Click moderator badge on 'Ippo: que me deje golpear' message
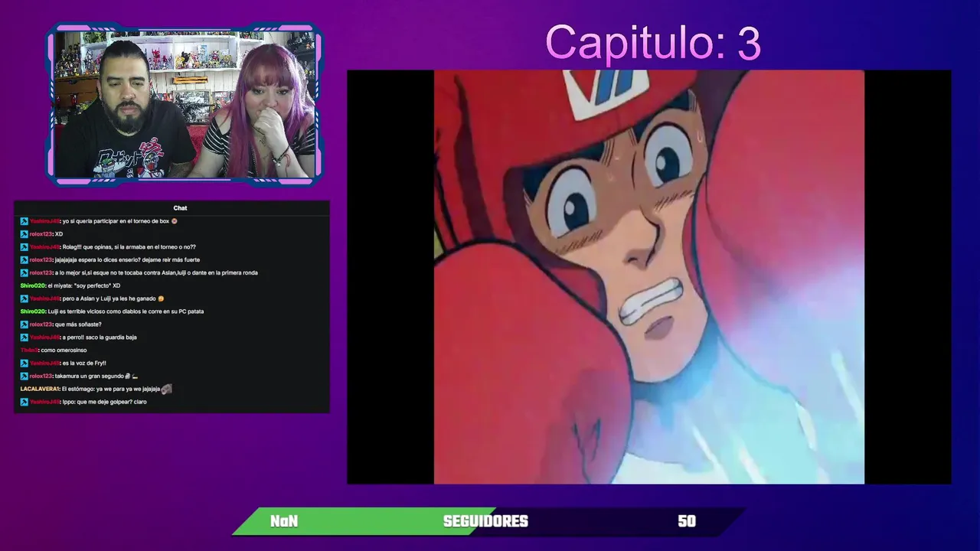Viewport: 980px width, 551px height. point(24,402)
